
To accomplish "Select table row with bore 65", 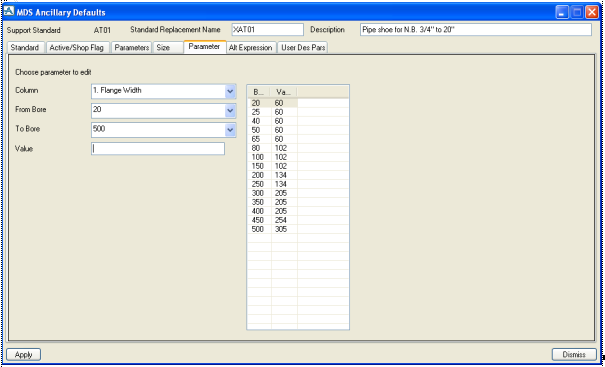I will 298,139.
